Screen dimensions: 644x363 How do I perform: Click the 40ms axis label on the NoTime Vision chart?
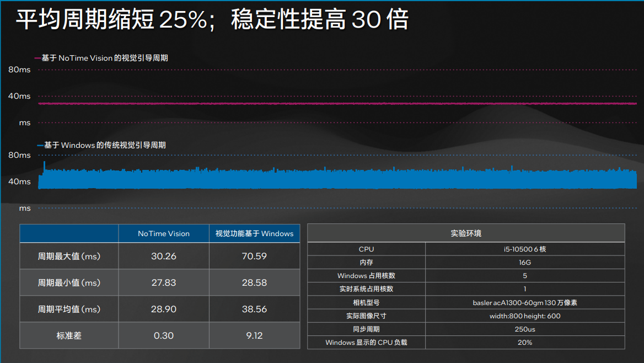pyautogui.click(x=19, y=96)
